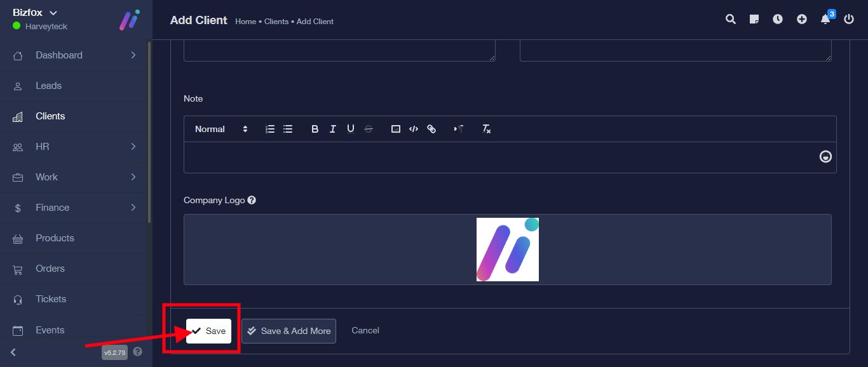Toggle italic formatting in Note
868x367 pixels.
[332, 129]
